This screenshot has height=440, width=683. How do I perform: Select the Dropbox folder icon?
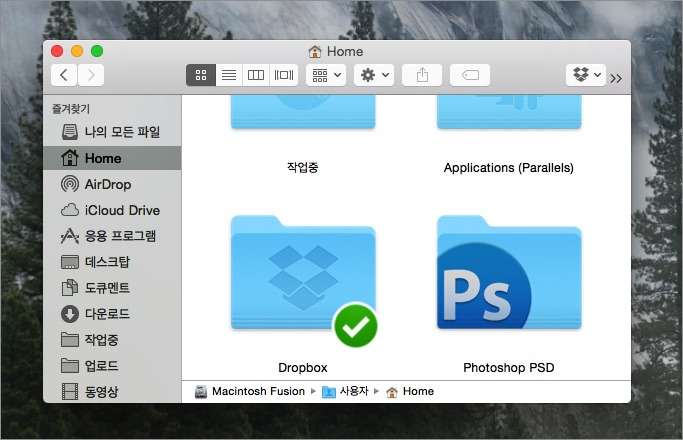303,273
